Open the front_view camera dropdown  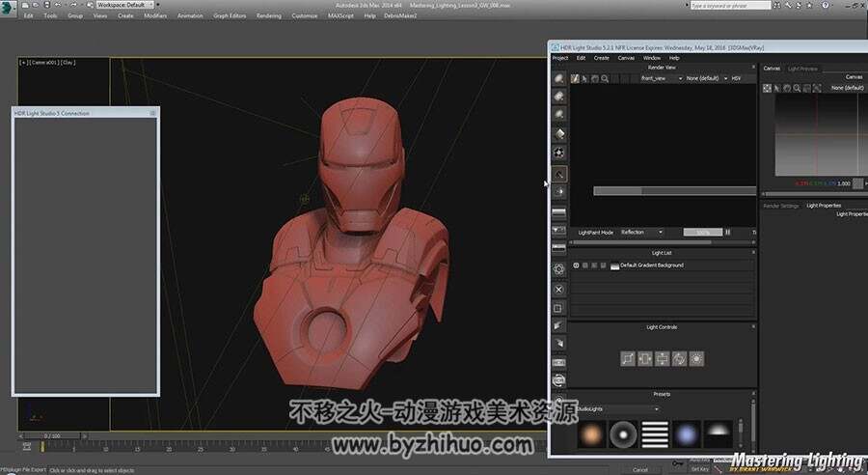point(662,79)
